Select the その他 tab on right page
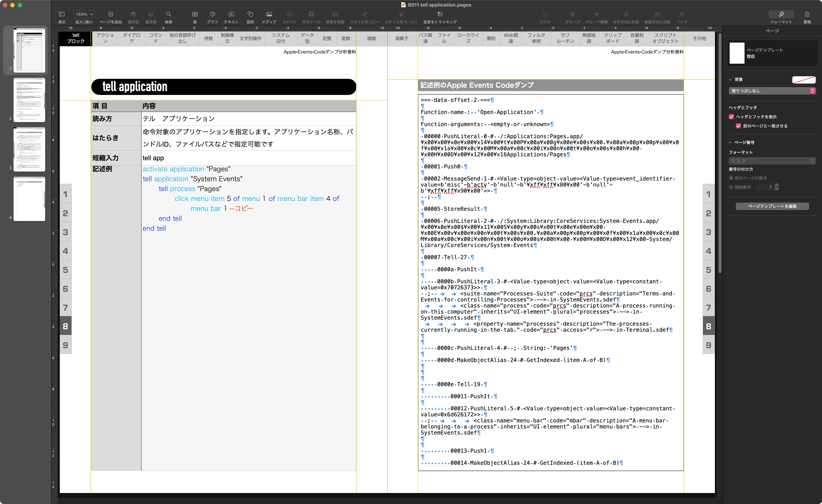 click(x=699, y=39)
